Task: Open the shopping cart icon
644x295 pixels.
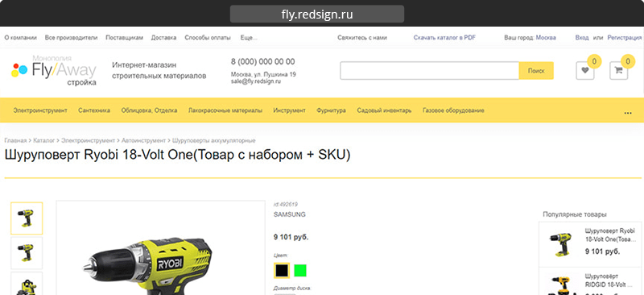Action: point(618,70)
